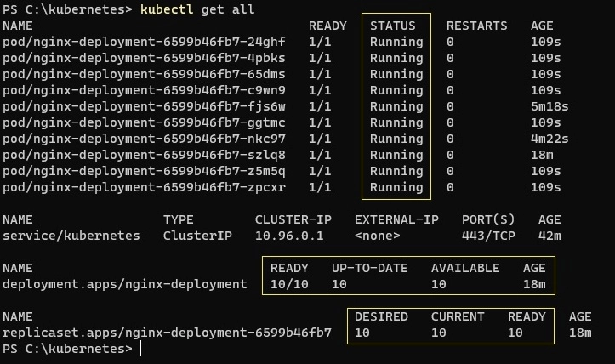Select pod name ending in szlq8
This screenshot has height=364, width=615.
pos(144,155)
